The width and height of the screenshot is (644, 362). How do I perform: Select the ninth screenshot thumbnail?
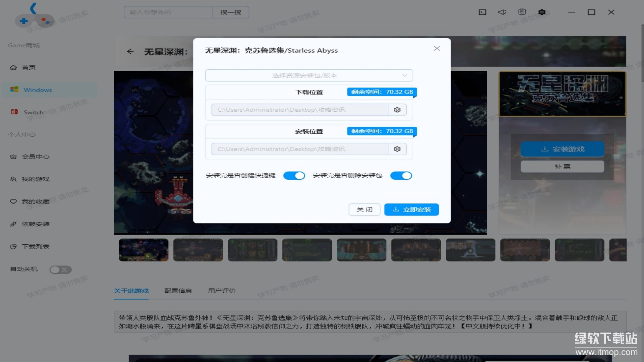coord(580,250)
